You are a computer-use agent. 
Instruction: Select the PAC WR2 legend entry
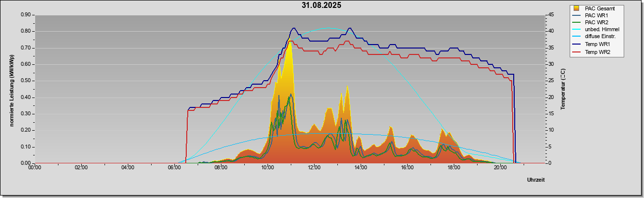[x=591, y=22]
